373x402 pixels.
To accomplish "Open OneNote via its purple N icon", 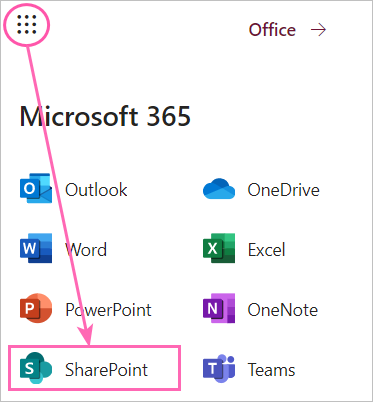I will click(219, 308).
